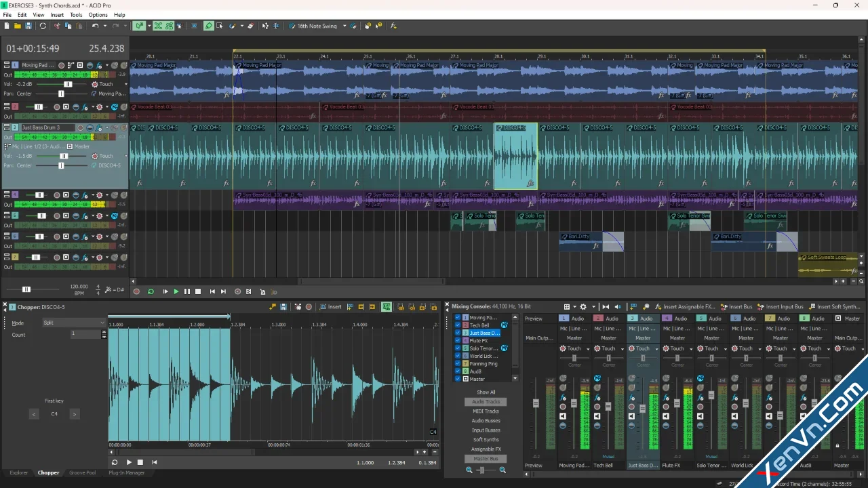Open the Tools menu
868x488 pixels.
(76, 15)
